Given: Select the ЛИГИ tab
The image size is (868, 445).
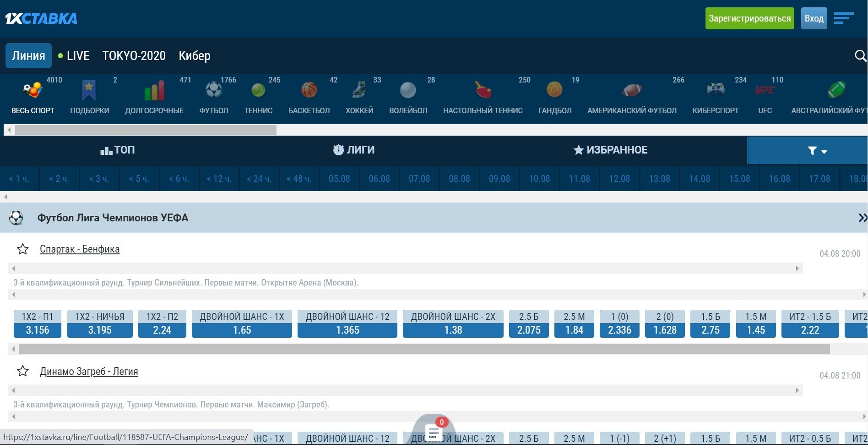Looking at the screenshot, I should [x=353, y=150].
